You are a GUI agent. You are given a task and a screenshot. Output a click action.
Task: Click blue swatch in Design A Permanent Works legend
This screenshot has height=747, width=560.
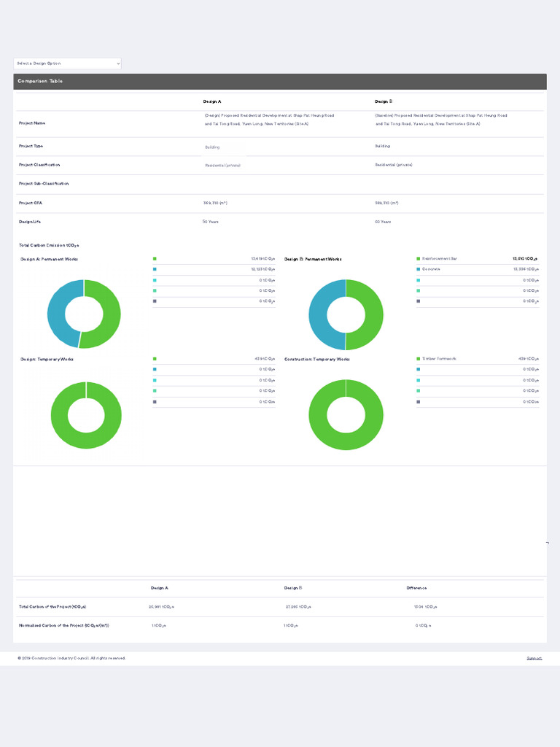(155, 269)
